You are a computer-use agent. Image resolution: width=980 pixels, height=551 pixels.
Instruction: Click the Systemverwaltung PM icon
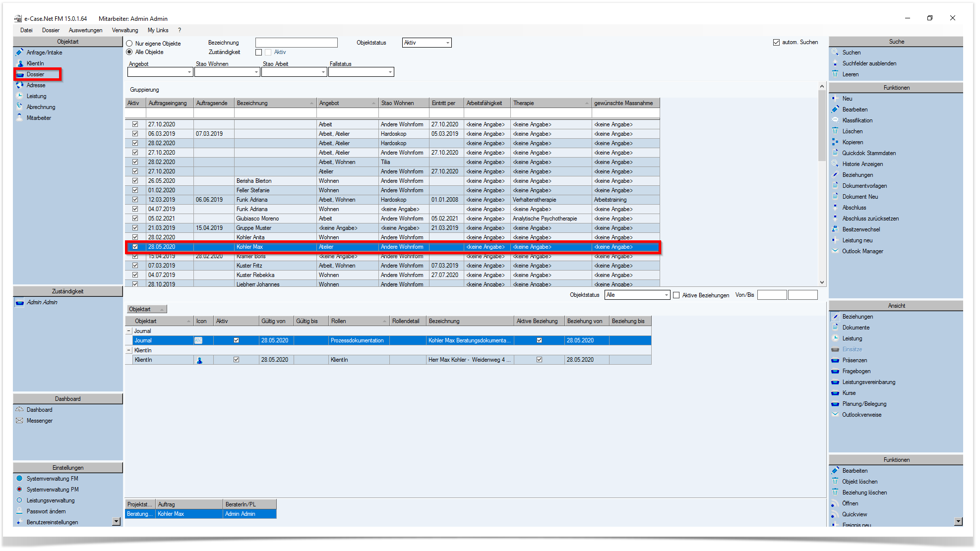tap(19, 490)
